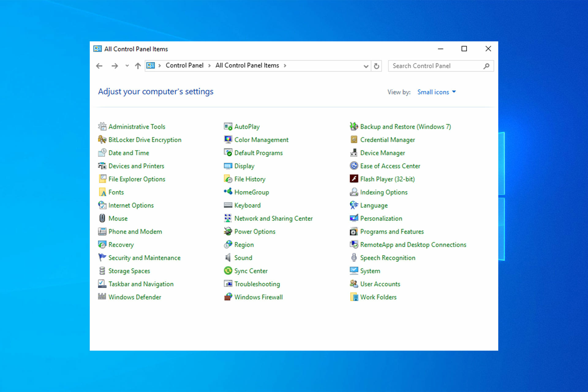Click the Ease of Access Center icon
The width and height of the screenshot is (588, 392).
tap(354, 166)
